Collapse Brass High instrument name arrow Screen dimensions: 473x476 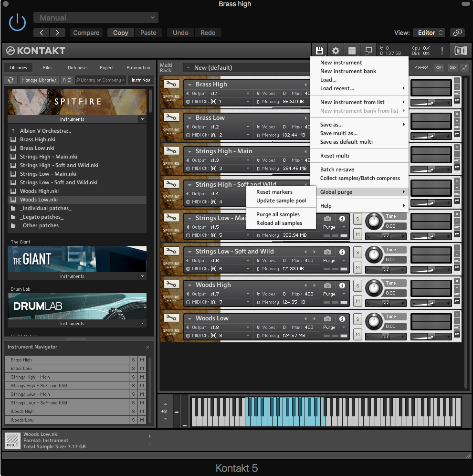(x=189, y=85)
